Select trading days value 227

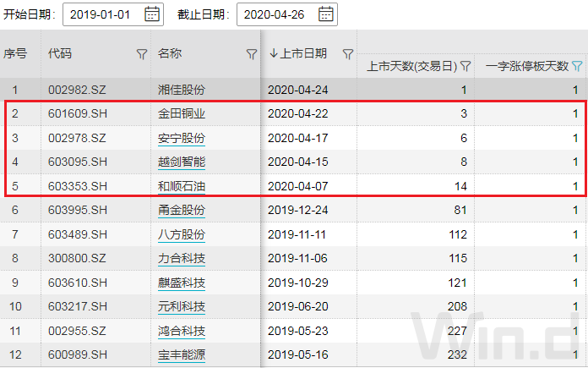458,331
